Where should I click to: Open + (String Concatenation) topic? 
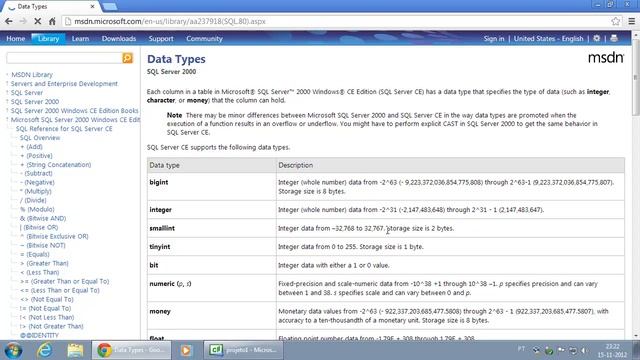[x=56, y=164]
